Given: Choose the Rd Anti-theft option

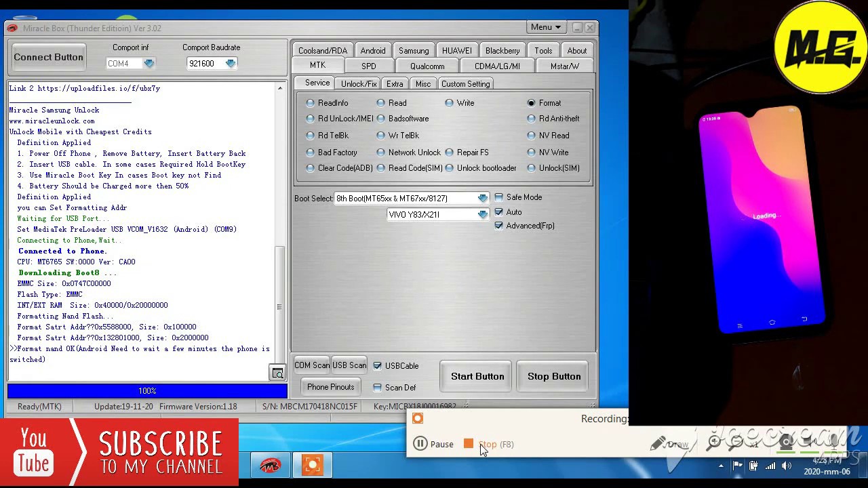Looking at the screenshot, I should [532, 119].
